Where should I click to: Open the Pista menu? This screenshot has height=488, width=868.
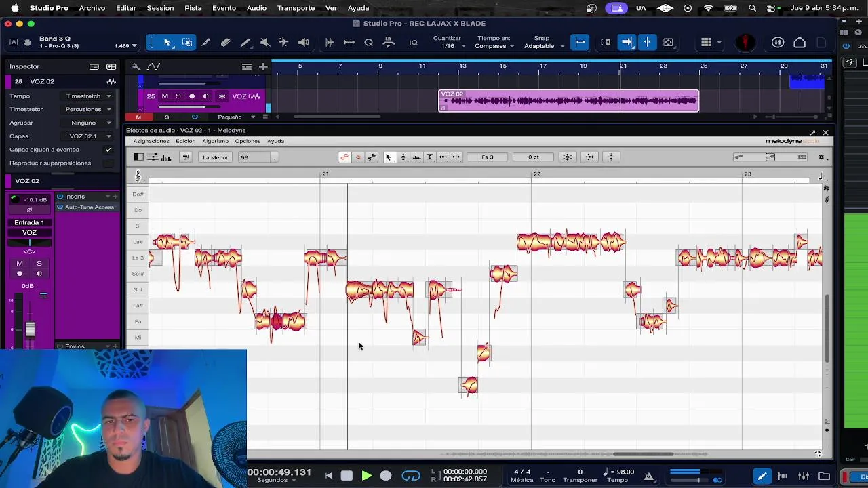[x=193, y=8]
